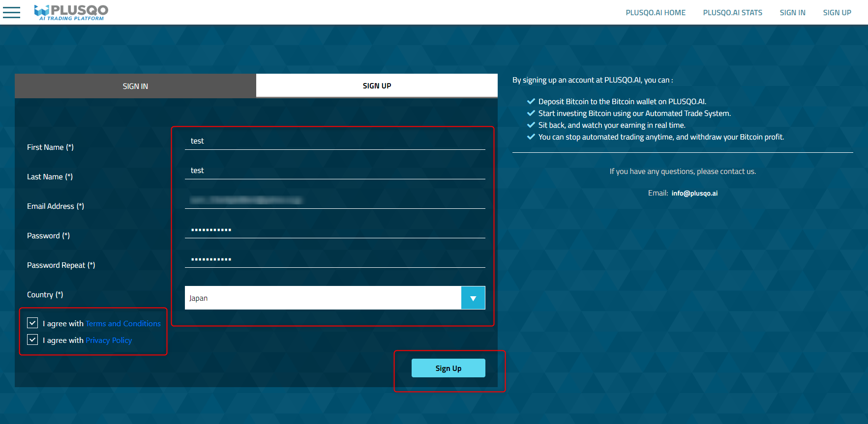
Task: Click 'If you have any questions' text
Action: [x=683, y=171]
